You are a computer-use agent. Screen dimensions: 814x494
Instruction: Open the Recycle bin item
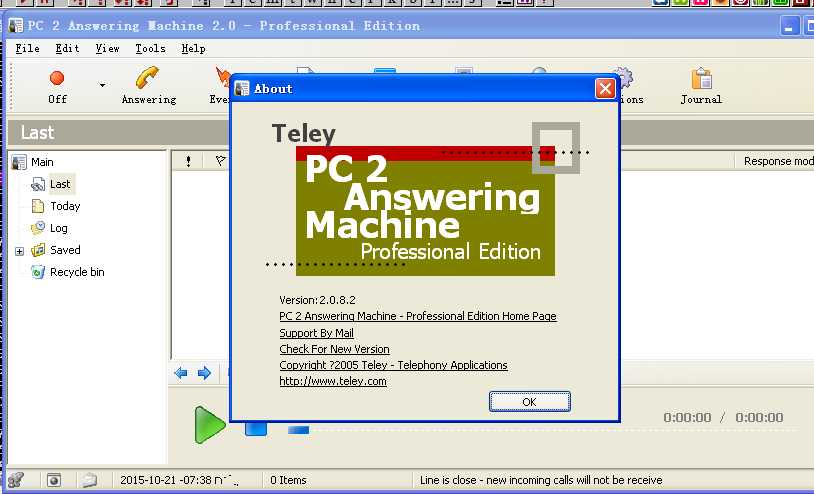pos(77,272)
